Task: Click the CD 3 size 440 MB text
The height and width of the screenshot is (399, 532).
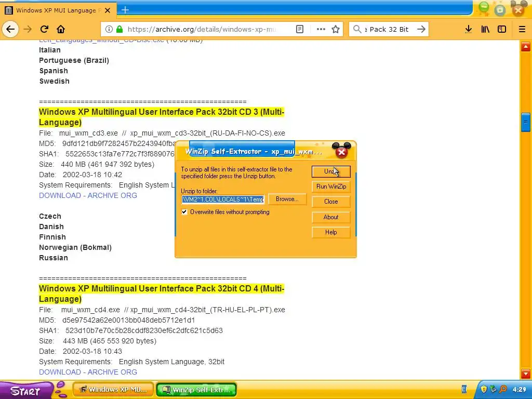Action: (107, 164)
